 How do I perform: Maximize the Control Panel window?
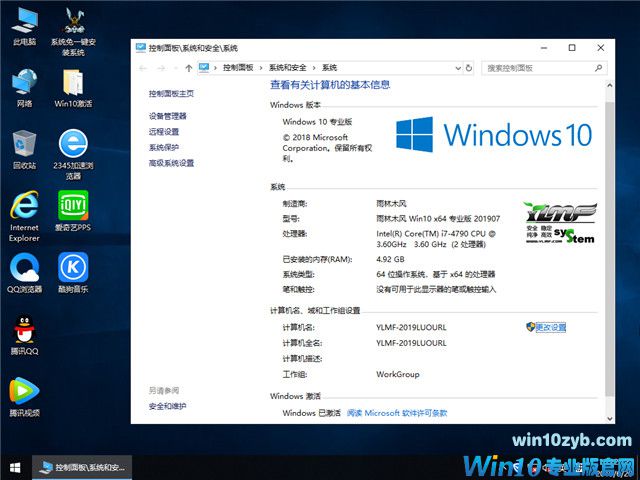572,48
